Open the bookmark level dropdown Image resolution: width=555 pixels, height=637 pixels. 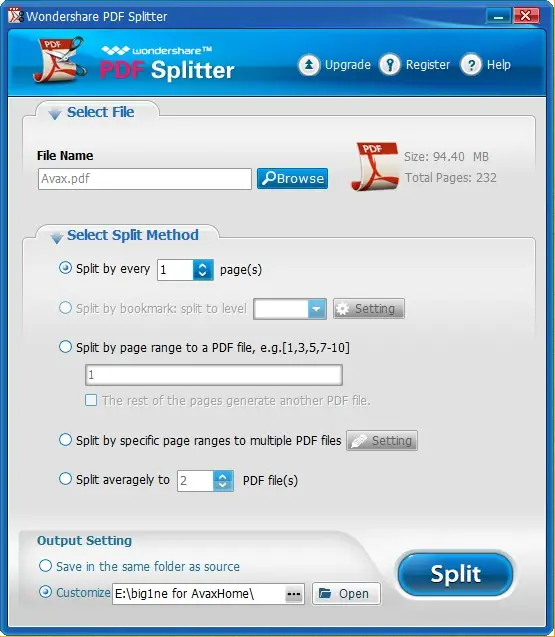(317, 309)
